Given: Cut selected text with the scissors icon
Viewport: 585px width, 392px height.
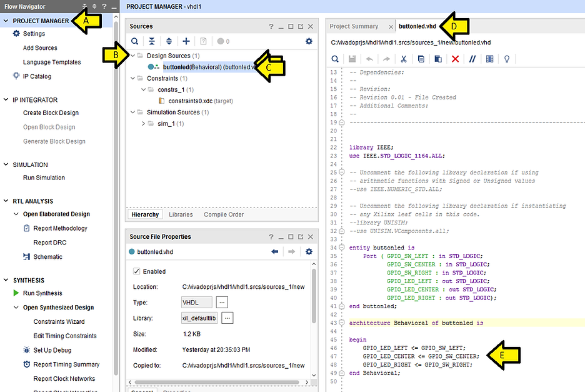Looking at the screenshot, I should 402,58.
